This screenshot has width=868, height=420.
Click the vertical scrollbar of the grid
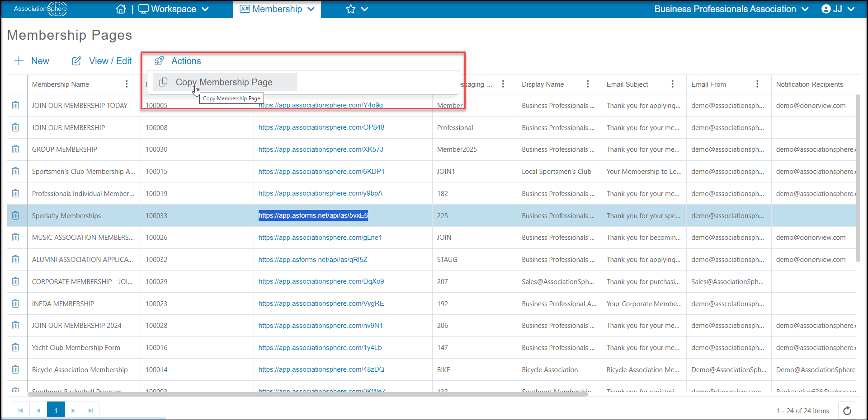(858, 178)
